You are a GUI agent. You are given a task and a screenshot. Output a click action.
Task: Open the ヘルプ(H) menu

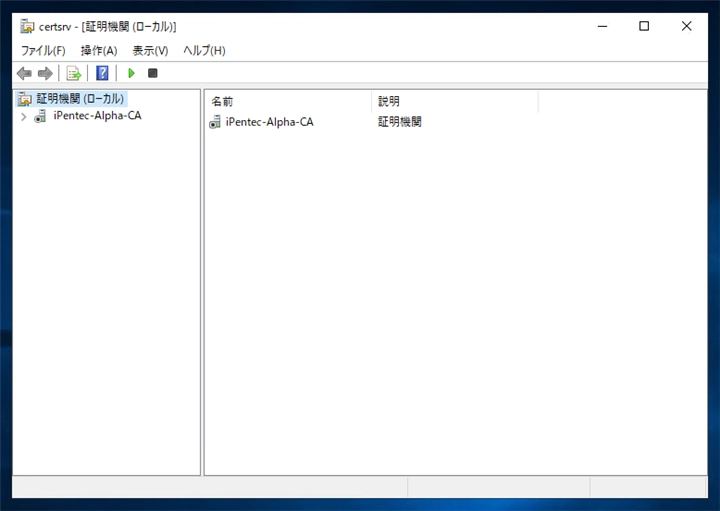[x=204, y=51]
